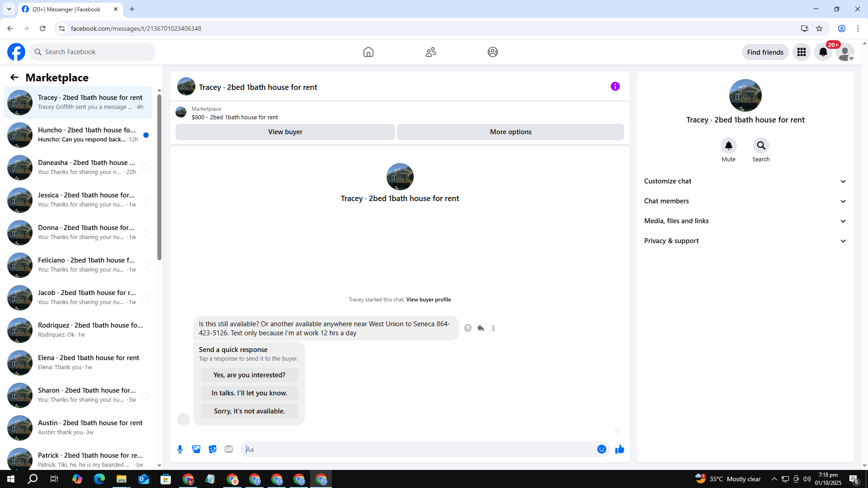Reply to Tracey's message arrow icon
The height and width of the screenshot is (488, 868).
[x=481, y=328]
